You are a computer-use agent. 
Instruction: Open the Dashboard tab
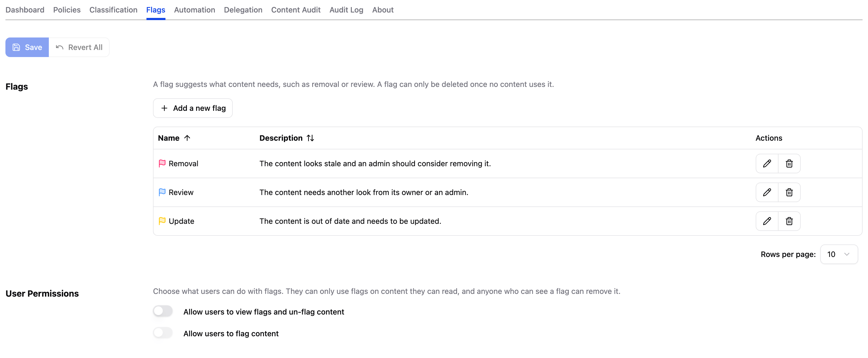pos(25,10)
